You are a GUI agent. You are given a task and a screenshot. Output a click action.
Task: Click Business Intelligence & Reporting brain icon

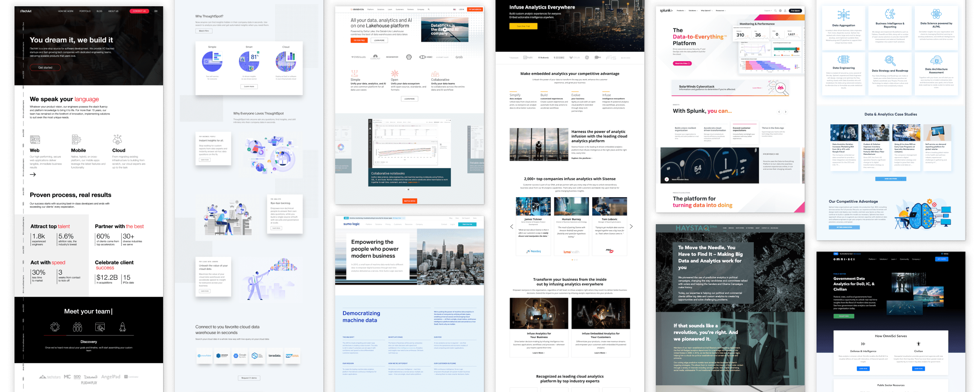pyautogui.click(x=890, y=14)
